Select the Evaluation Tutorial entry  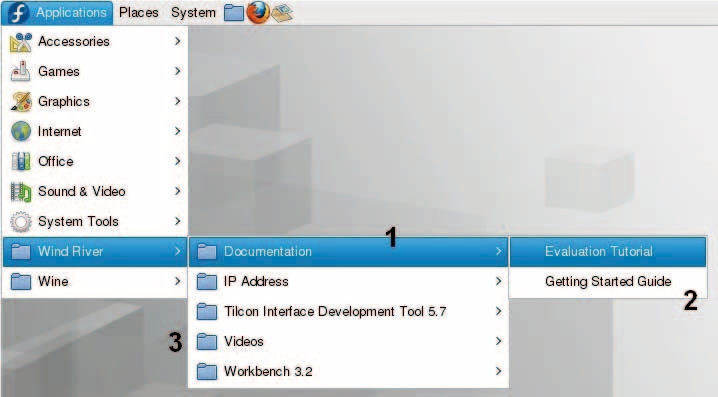click(608, 251)
